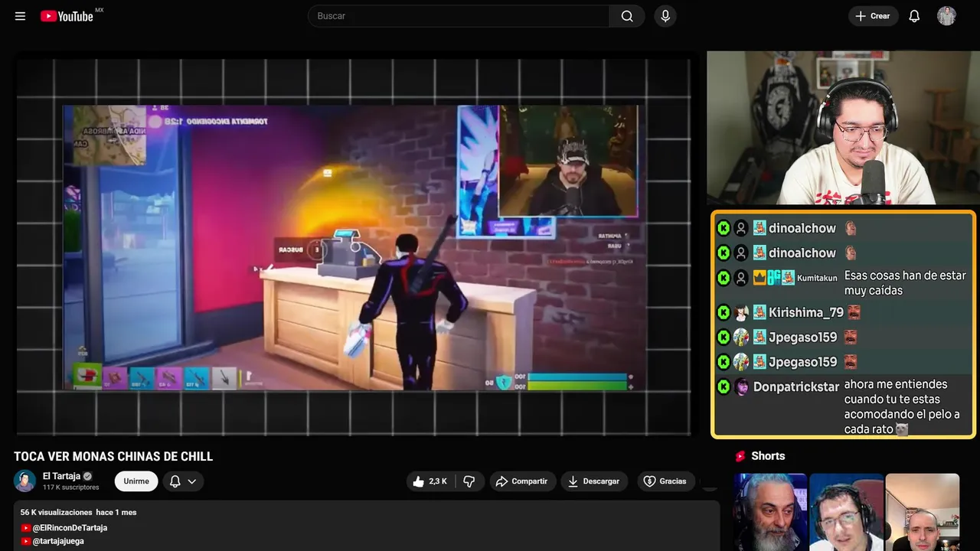Open the Short with the headset man
The image size is (980, 551).
(846, 512)
